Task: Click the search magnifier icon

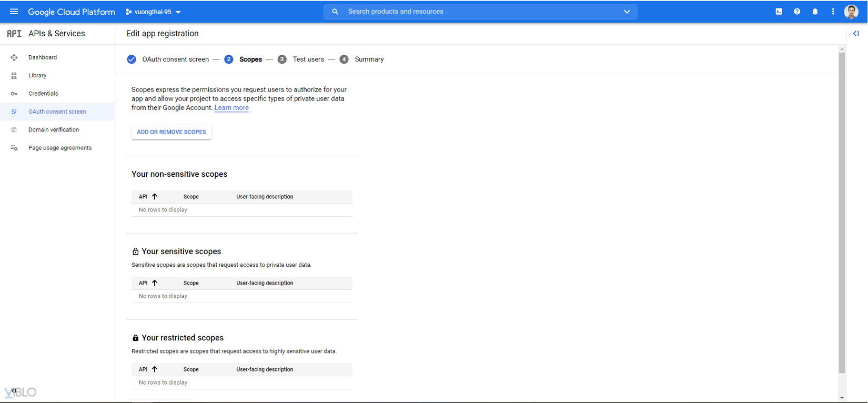Action: pos(335,12)
